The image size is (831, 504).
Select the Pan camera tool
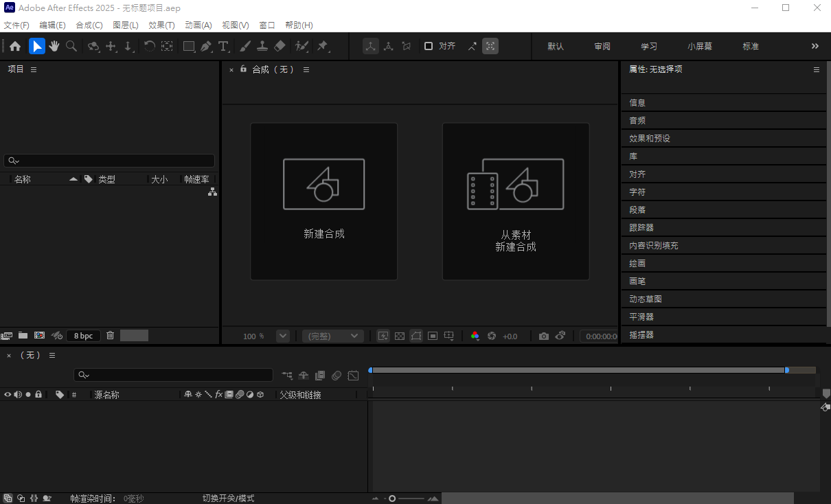point(111,46)
